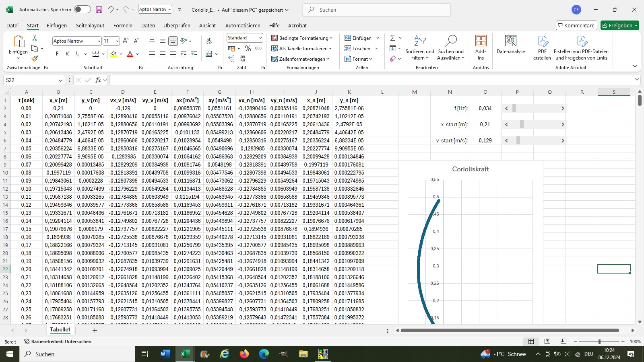644x362 pixels.
Task: Toggle bold formatting with F button
Action: click(57, 53)
